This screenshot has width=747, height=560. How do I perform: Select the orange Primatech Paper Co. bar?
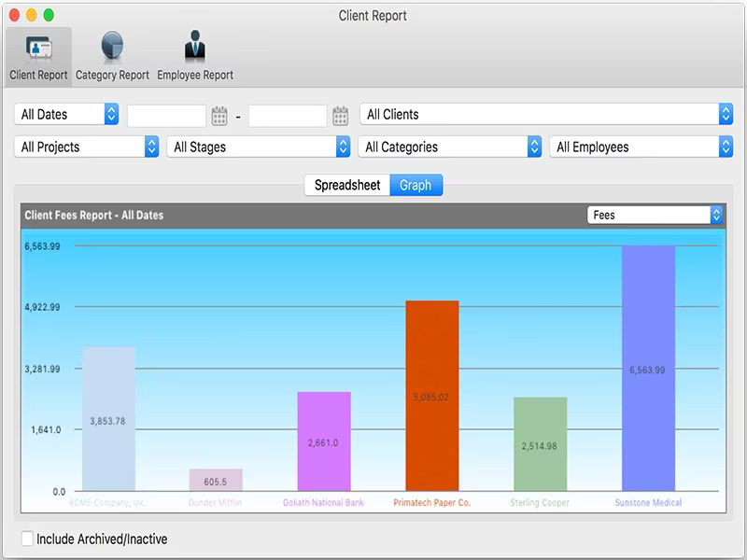coord(432,396)
